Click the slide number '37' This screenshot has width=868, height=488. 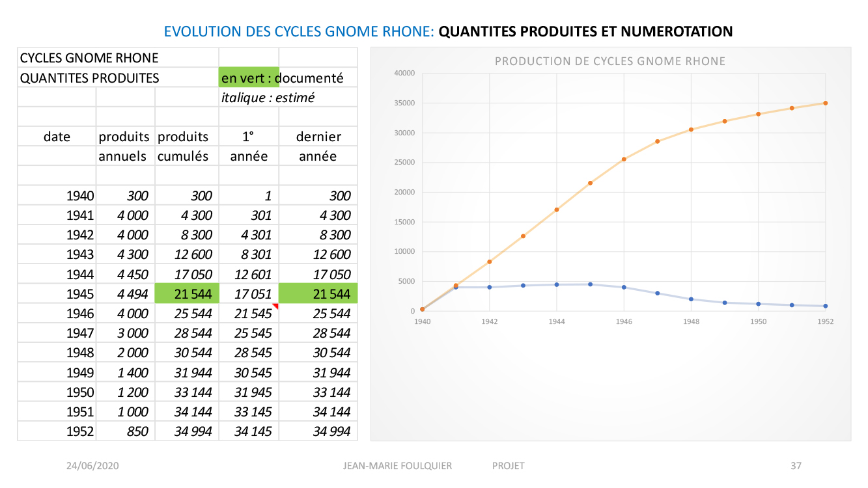pyautogui.click(x=796, y=466)
